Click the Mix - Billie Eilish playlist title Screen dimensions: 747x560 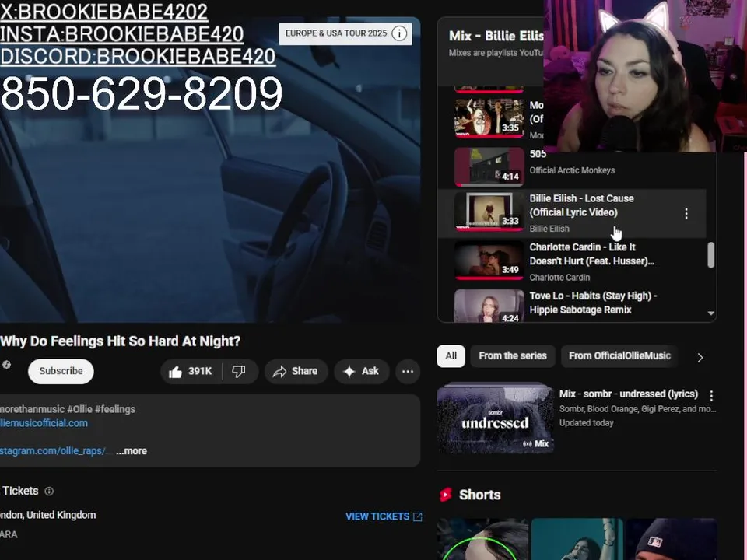click(x=496, y=37)
